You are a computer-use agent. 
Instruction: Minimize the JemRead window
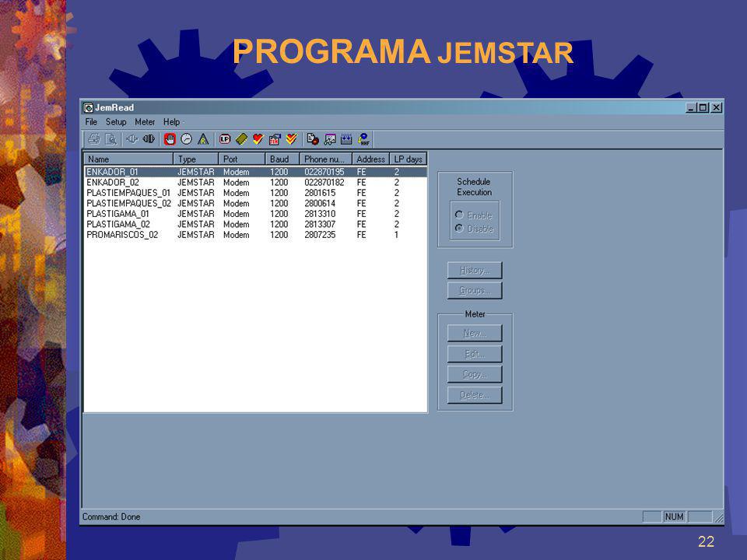coord(691,107)
